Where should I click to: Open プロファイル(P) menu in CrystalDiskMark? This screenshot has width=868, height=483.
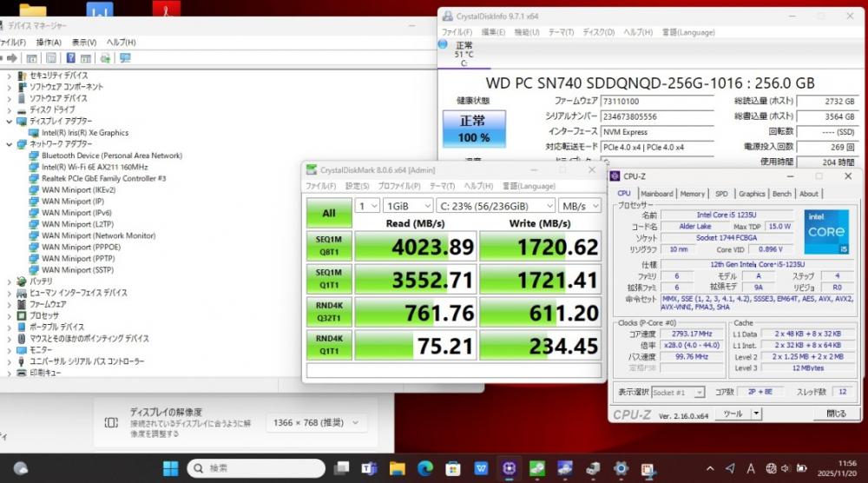[x=399, y=186]
